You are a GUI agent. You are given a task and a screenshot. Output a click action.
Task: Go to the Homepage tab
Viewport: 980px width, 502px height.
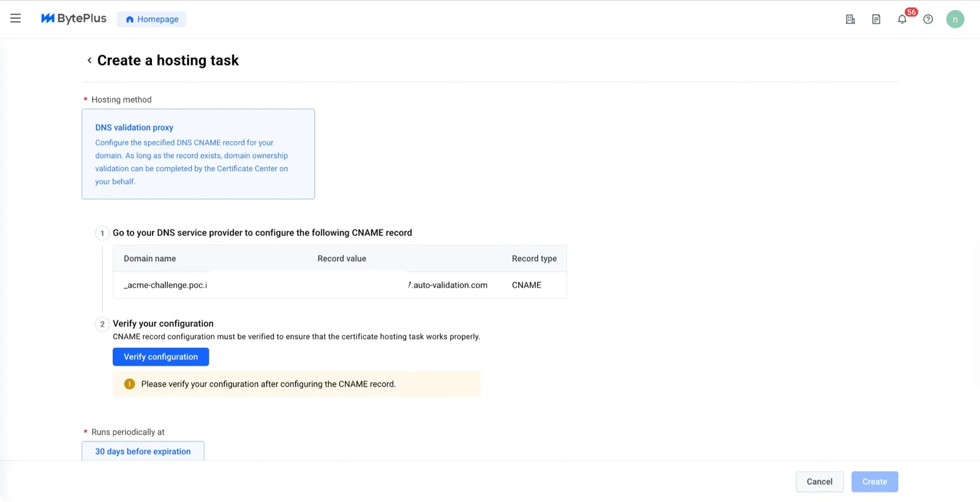tap(151, 19)
